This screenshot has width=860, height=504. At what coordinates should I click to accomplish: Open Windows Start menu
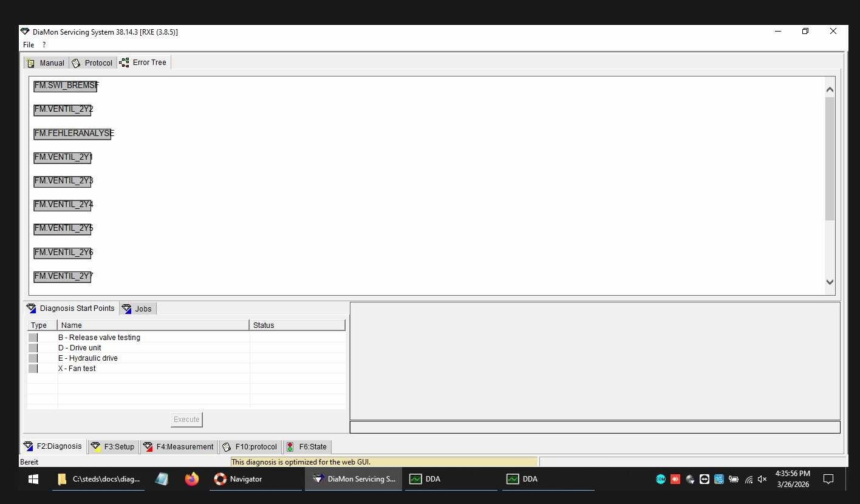pyautogui.click(x=33, y=479)
